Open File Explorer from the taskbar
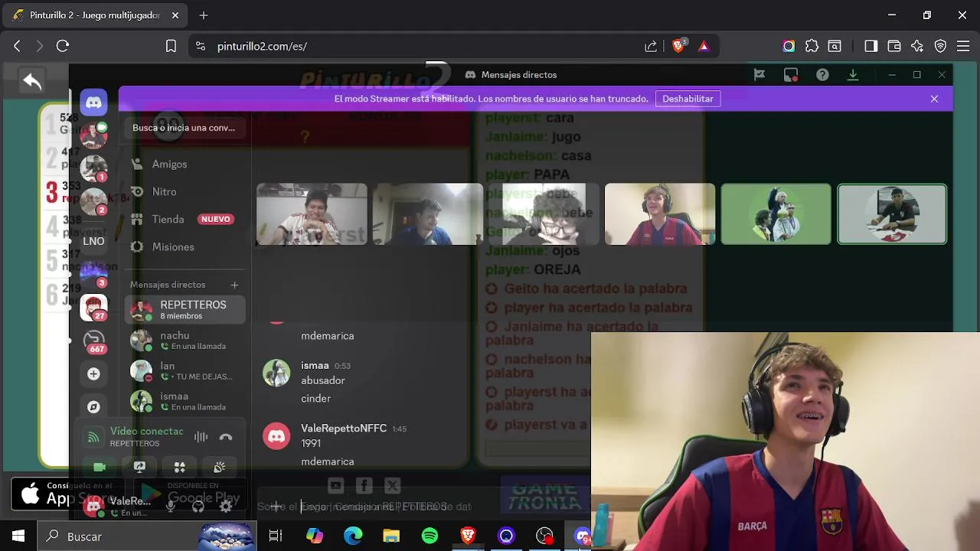Screen dimensions: 980x551 point(391,536)
